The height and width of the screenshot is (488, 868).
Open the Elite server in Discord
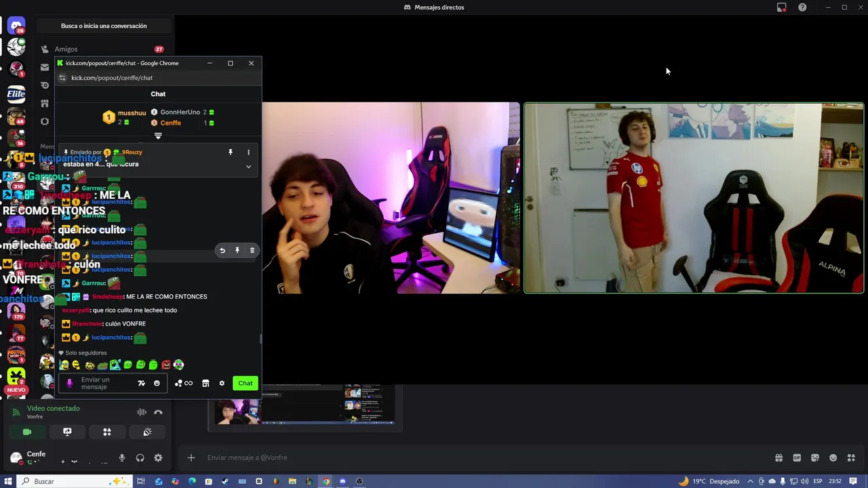click(x=16, y=94)
